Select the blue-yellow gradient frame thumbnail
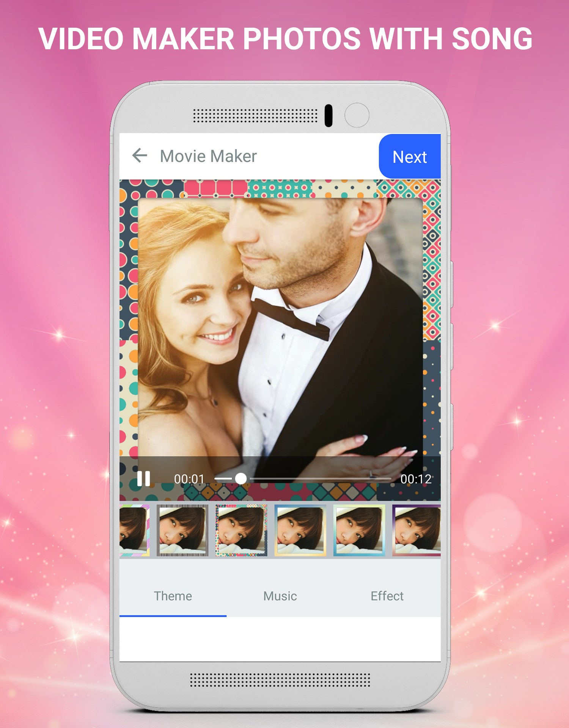The image size is (569, 728). coord(359,530)
